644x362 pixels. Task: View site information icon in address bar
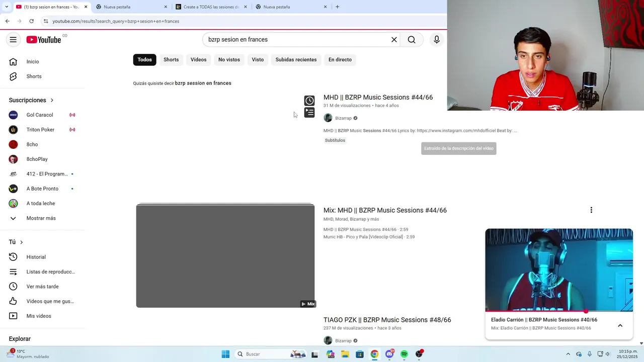[46, 21]
